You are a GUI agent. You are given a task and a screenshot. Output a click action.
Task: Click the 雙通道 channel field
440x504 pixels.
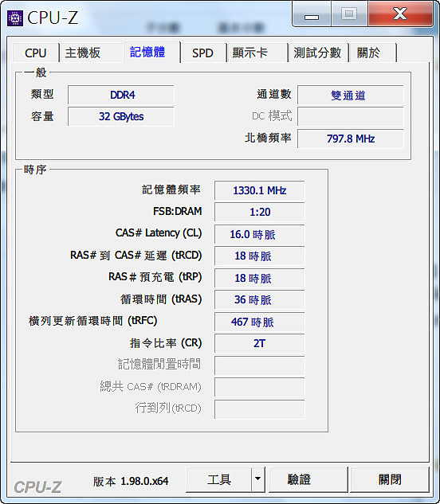pos(350,95)
